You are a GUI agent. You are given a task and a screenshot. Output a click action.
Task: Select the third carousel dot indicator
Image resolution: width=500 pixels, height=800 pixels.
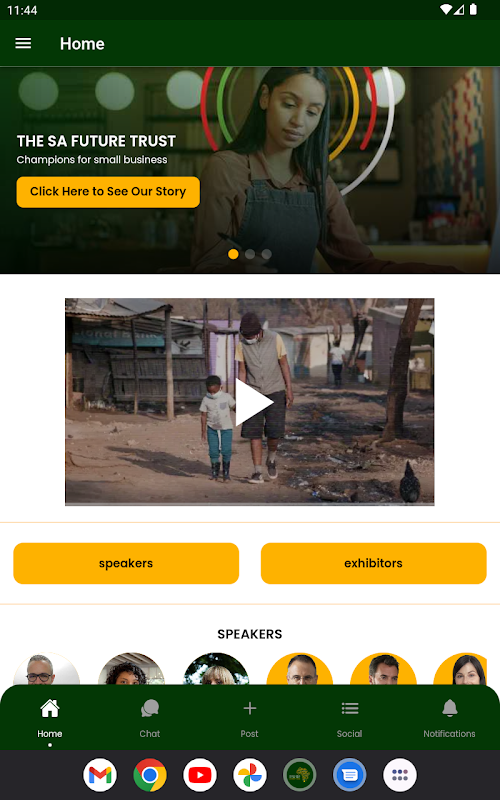(x=266, y=254)
